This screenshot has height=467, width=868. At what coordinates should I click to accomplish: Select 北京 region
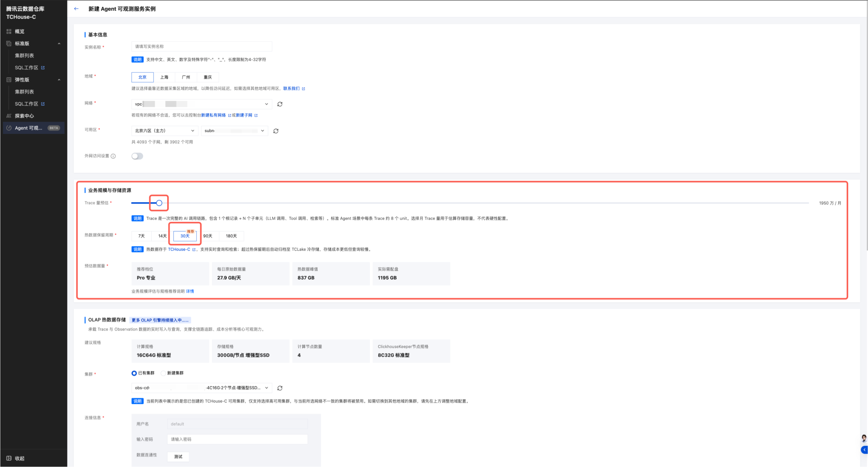(142, 77)
